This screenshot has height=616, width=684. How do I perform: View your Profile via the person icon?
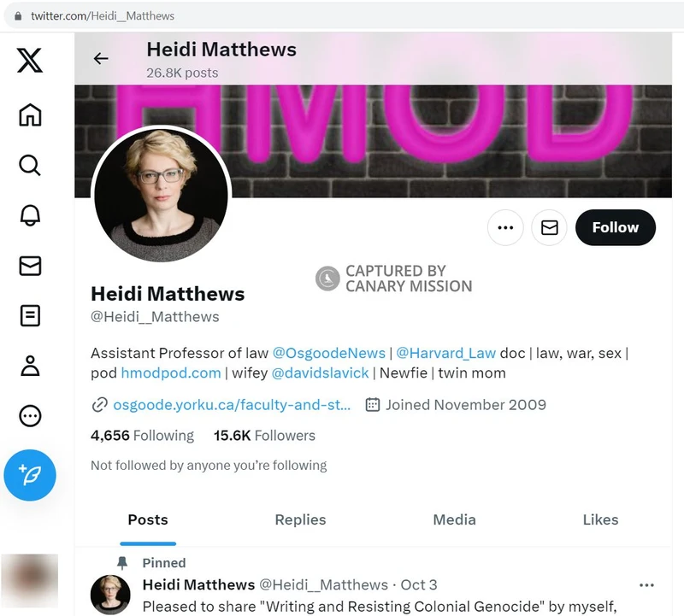click(x=29, y=366)
